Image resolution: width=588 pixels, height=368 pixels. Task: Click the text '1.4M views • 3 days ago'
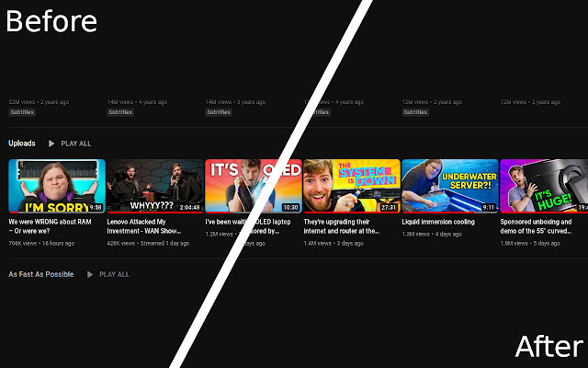coord(334,243)
